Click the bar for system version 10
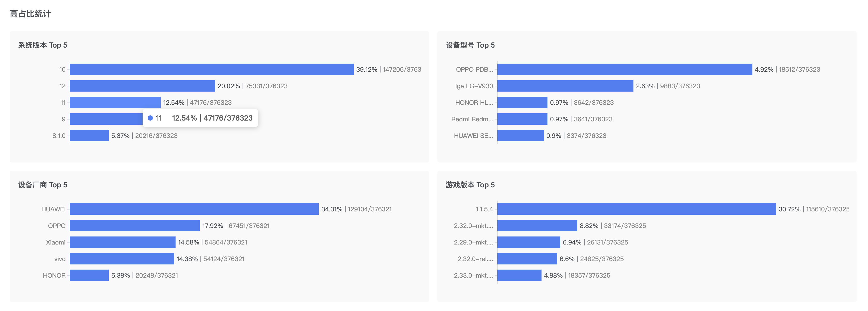Image resolution: width=868 pixels, height=311 pixels. [x=212, y=69]
